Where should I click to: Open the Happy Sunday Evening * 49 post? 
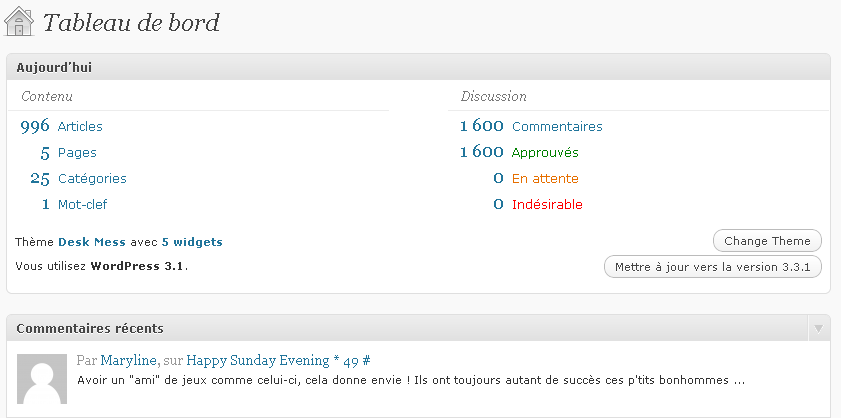coord(278,360)
